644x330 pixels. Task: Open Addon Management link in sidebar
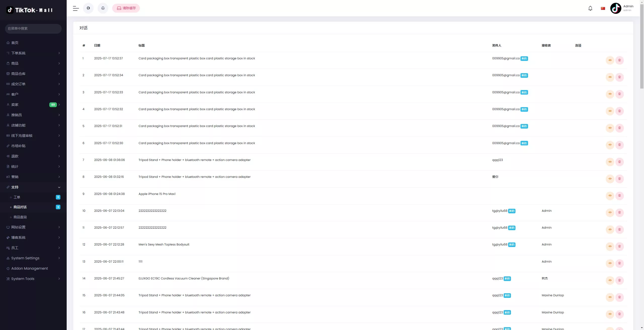29,268
